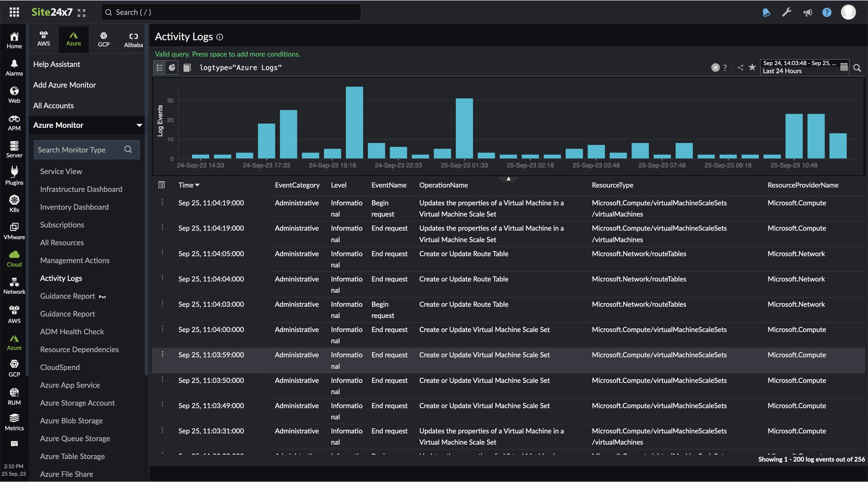
Task: Click the star to favorite this query
Action: coord(752,68)
